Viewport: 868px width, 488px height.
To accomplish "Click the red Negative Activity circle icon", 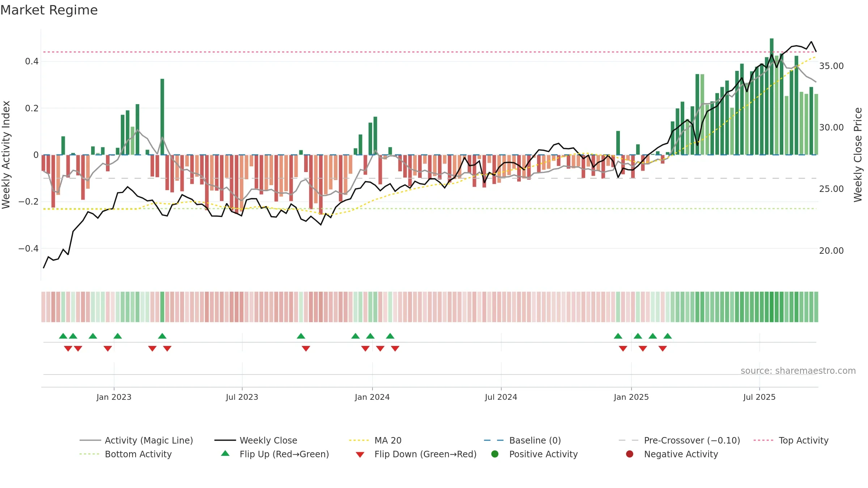I will (x=630, y=454).
